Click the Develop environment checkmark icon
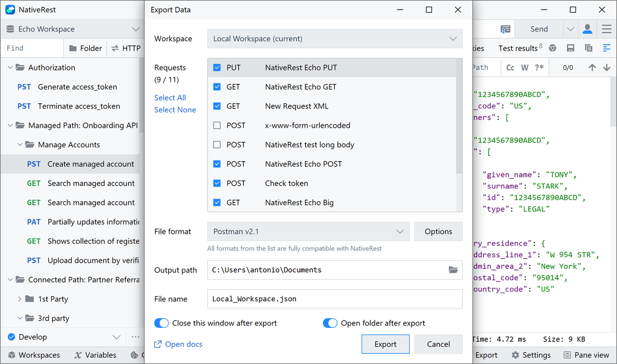This screenshot has height=364, width=617. pos(11,337)
